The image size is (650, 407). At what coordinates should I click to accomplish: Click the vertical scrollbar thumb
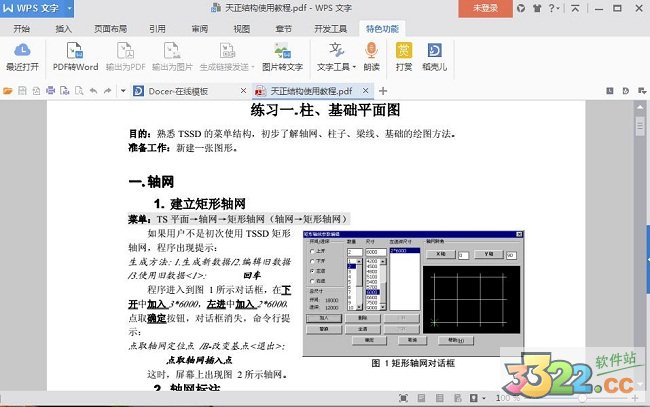[640, 127]
